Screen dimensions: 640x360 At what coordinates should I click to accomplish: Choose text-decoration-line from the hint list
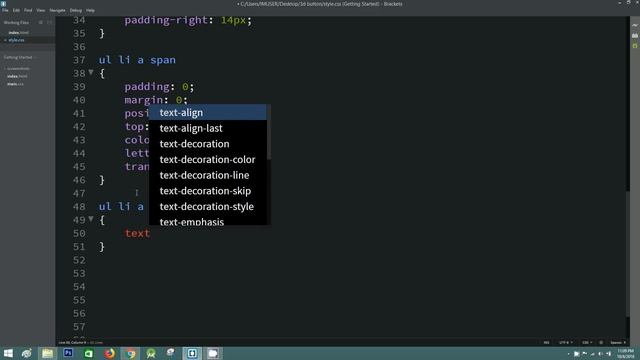pyautogui.click(x=208, y=175)
